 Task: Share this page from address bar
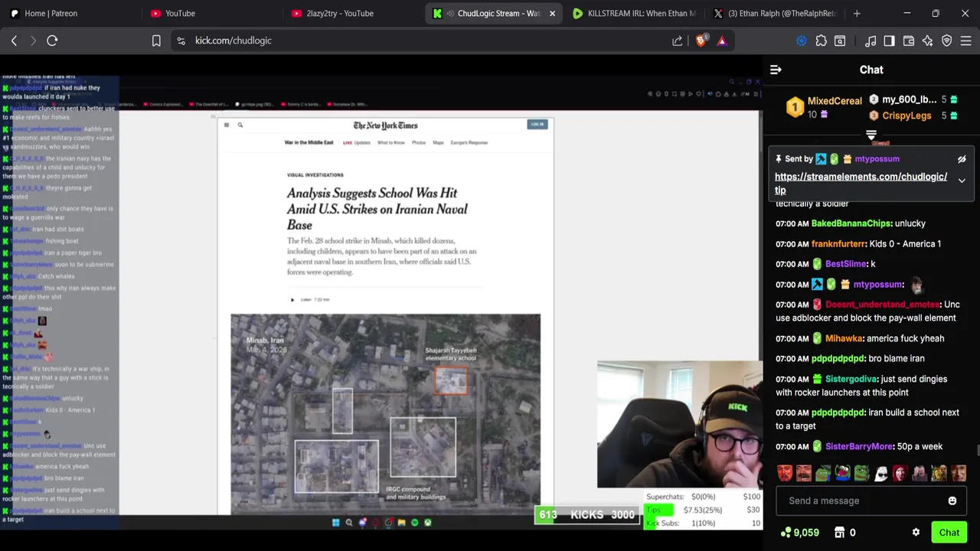coord(678,41)
